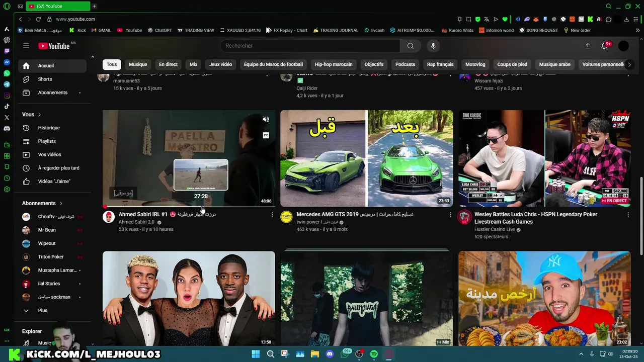Image resolution: width=644 pixels, height=362 pixels.
Task: Open options for Ahmed Sabiri IRL video
Action: 272,215
